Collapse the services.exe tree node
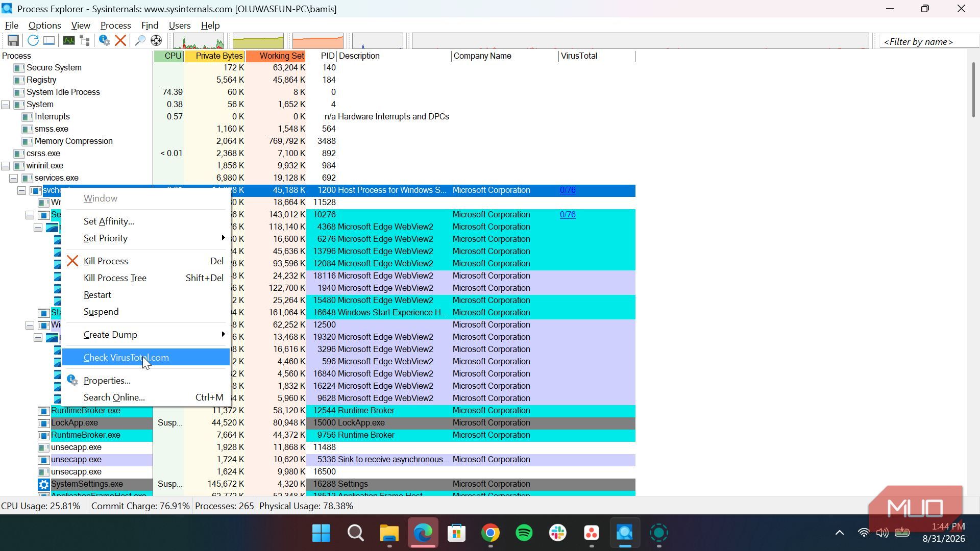This screenshot has height=551, width=980. 13,178
